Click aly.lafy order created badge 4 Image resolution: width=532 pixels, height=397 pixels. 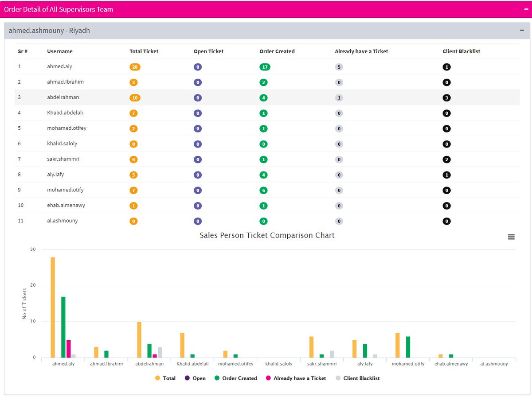(x=264, y=175)
